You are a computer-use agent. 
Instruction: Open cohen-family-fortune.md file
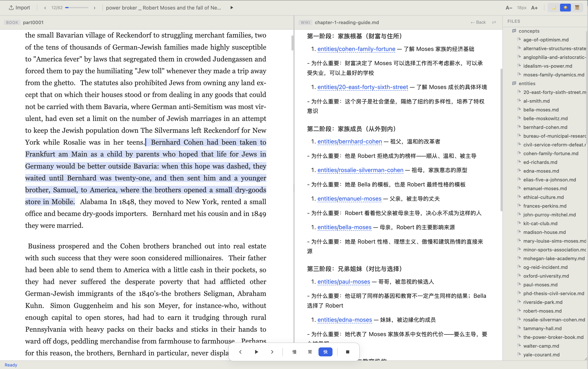tap(551, 154)
